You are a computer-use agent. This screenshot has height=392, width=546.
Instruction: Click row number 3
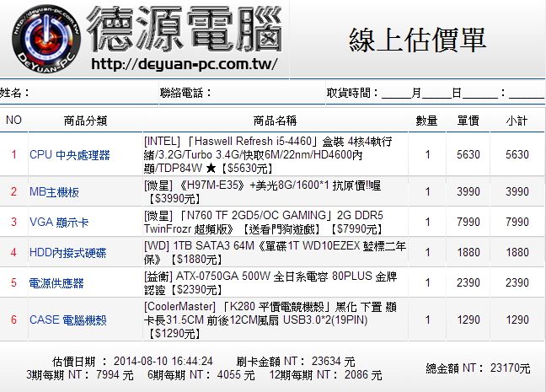pyautogui.click(x=14, y=222)
